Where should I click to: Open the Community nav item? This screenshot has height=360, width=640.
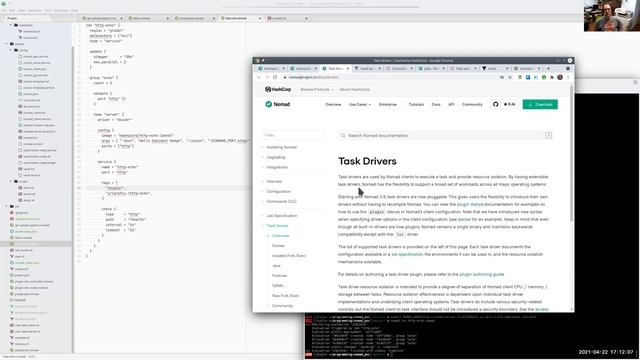click(472, 104)
